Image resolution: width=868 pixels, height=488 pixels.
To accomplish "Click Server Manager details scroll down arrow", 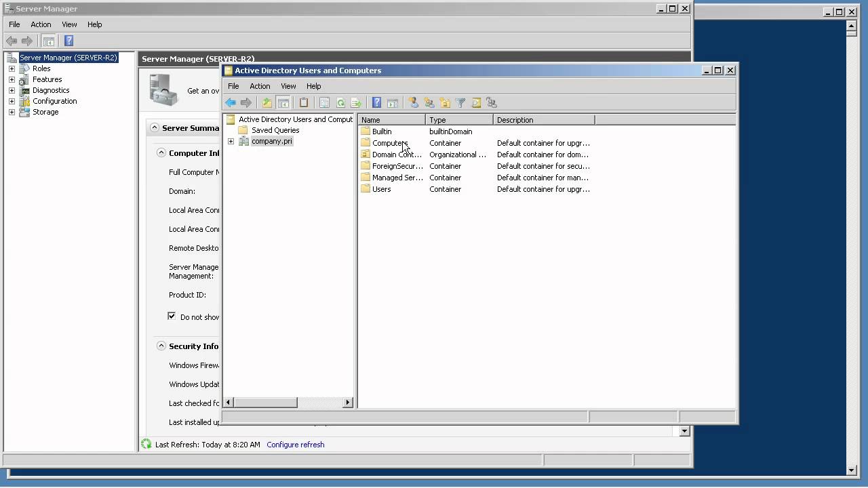I will [684, 431].
